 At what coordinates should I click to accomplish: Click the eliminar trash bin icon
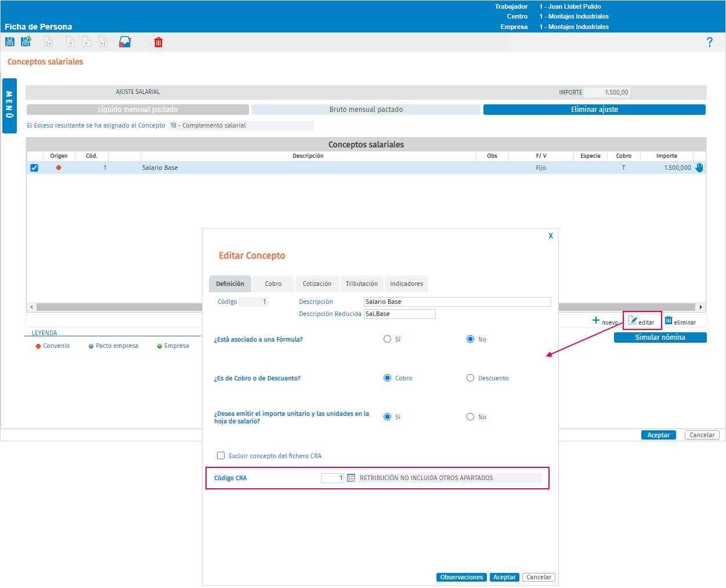(x=669, y=321)
